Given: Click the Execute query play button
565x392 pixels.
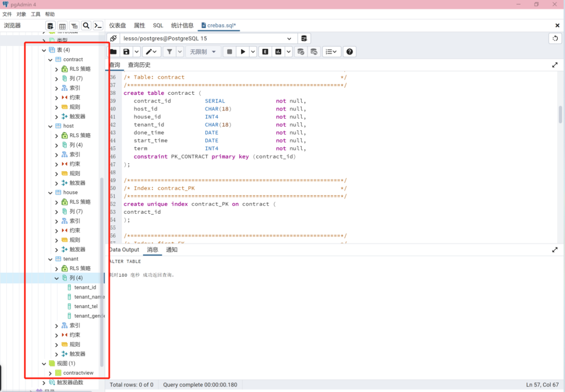Looking at the screenshot, I should (243, 51).
